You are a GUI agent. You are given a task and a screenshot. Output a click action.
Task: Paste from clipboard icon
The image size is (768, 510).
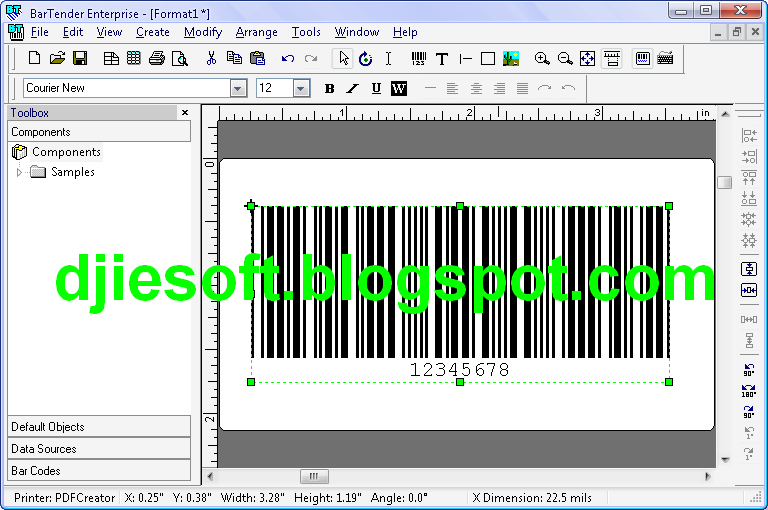(x=257, y=58)
